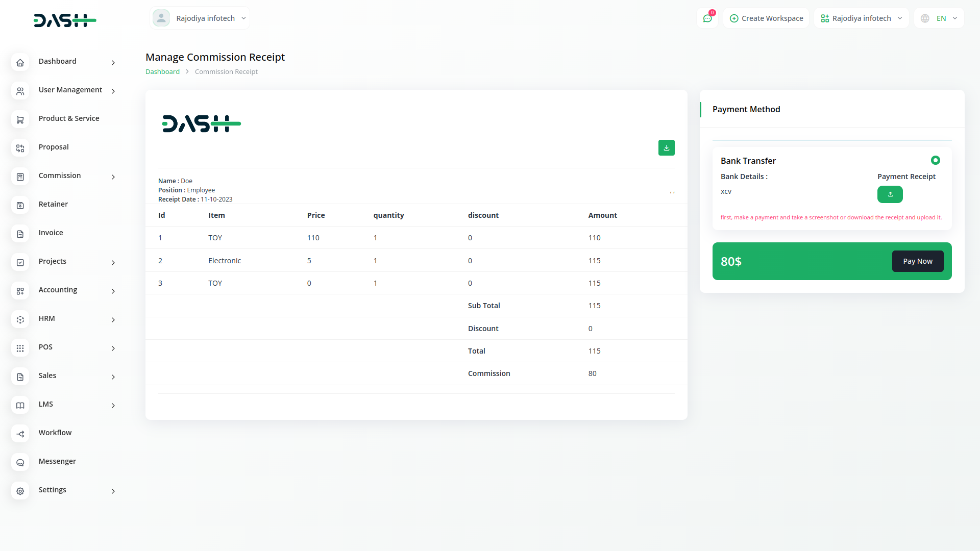980x551 pixels.
Task: Click the Workflow sidebar icon
Action: point(20,434)
